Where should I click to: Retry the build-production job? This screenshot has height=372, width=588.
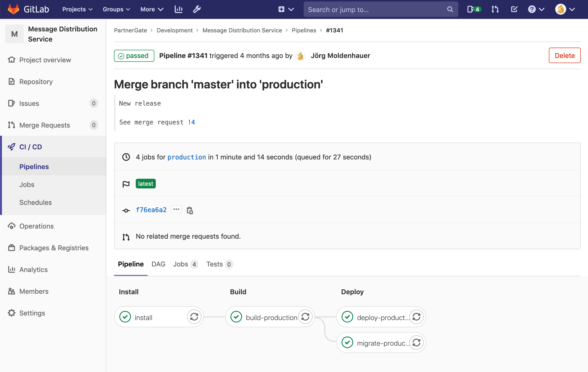click(x=305, y=317)
